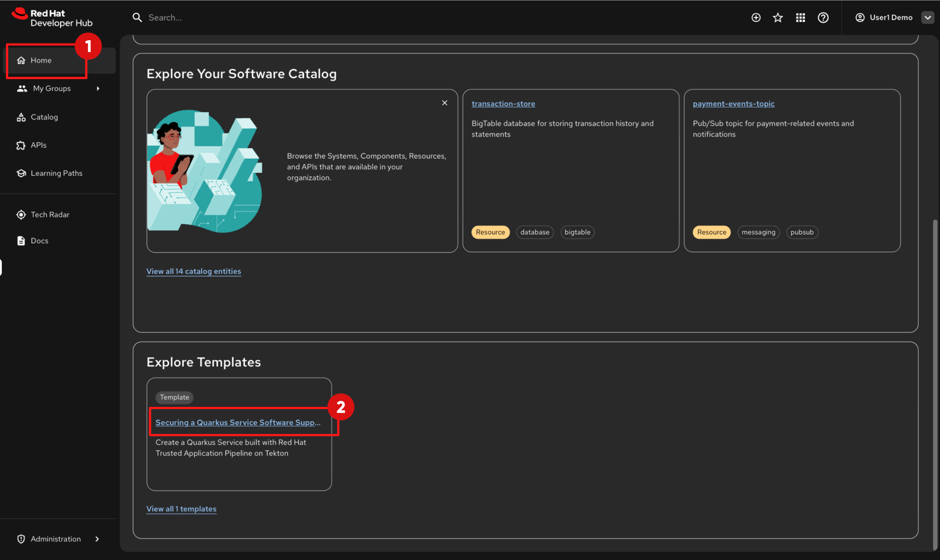940x560 pixels.
Task: Click the help question mark icon
Action: coord(823,17)
